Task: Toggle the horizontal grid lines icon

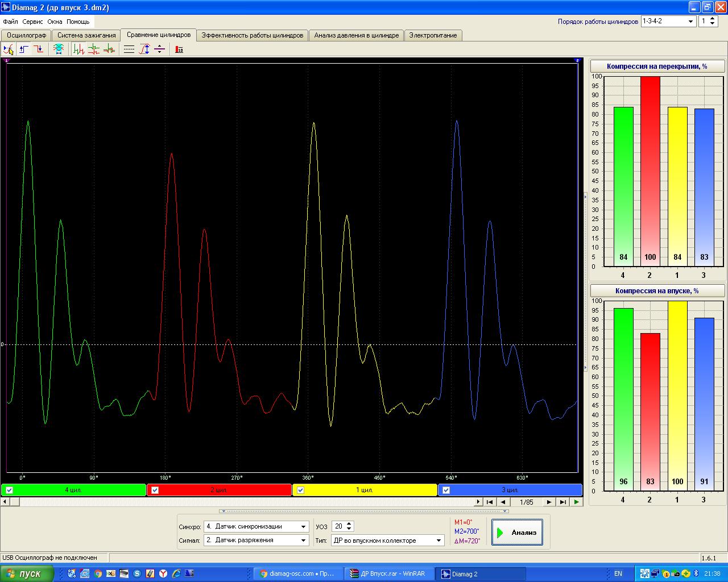Action: (x=129, y=49)
